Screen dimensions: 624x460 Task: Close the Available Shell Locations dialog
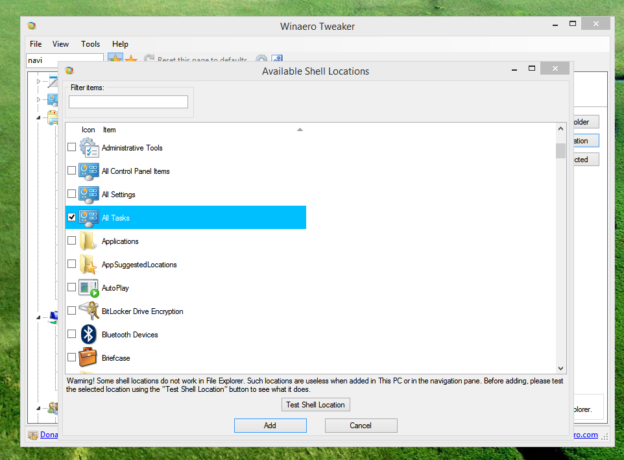click(x=555, y=68)
